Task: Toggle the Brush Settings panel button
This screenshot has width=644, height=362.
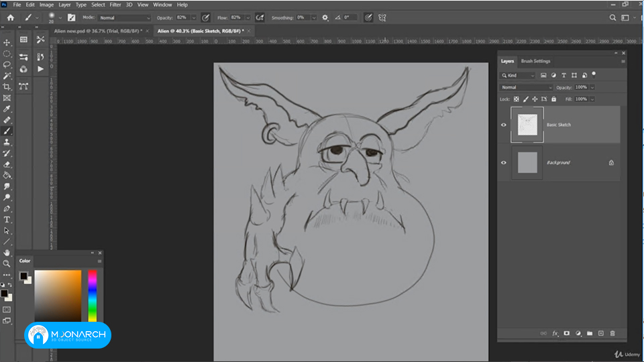Action: click(x=72, y=17)
